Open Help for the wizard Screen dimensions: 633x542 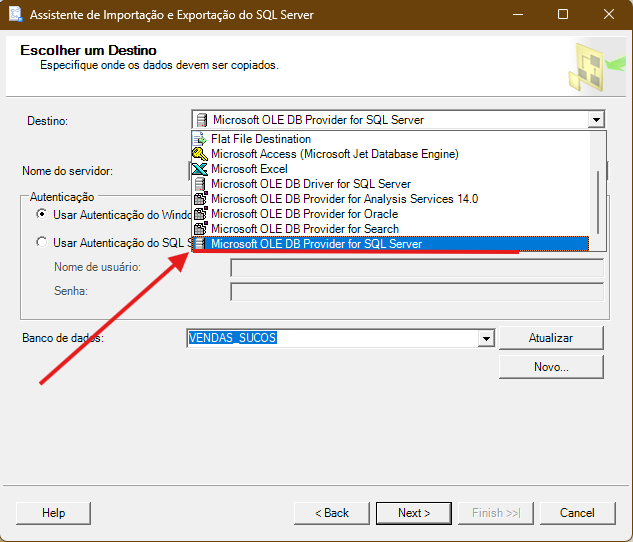pos(53,513)
